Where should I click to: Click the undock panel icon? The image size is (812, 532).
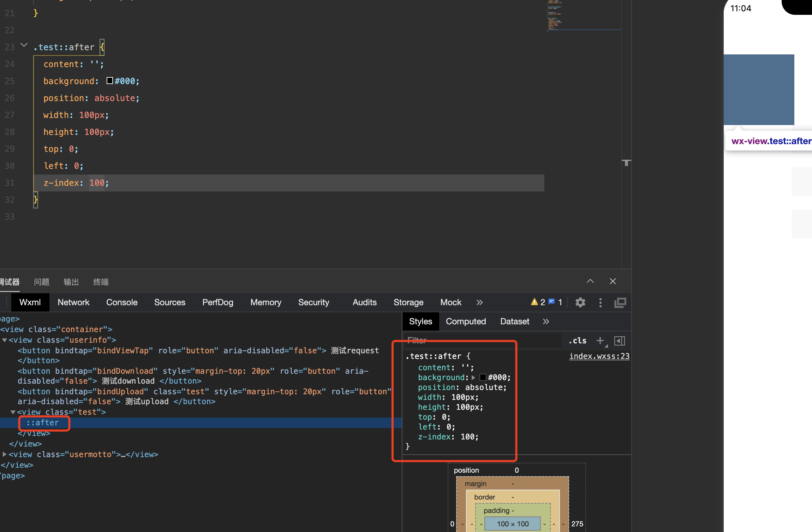(x=620, y=302)
